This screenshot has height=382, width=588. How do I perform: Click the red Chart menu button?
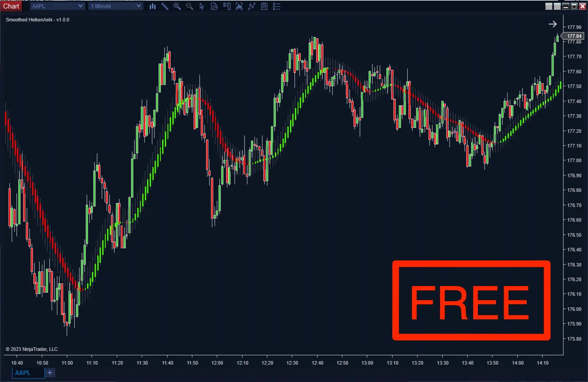point(11,6)
